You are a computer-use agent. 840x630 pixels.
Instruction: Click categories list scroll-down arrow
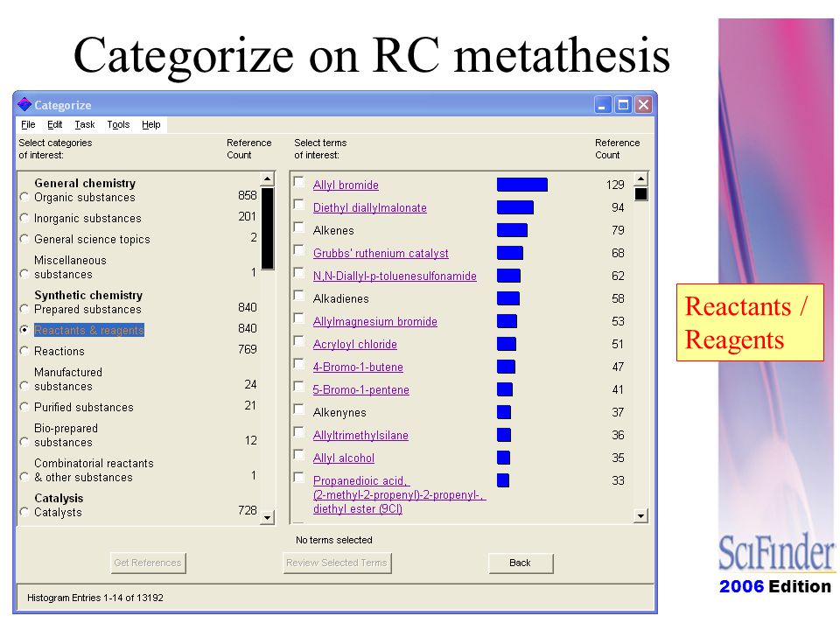pos(267,518)
